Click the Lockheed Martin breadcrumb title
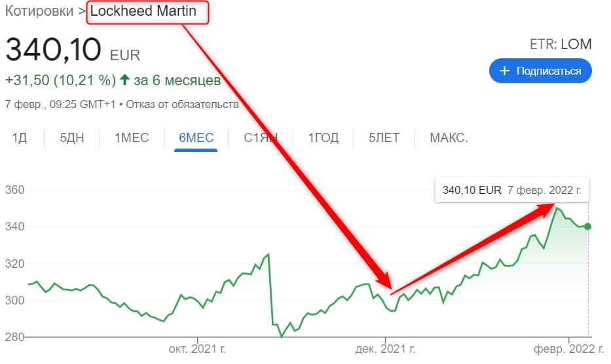Screen dimensions: 611x364 (x=147, y=11)
